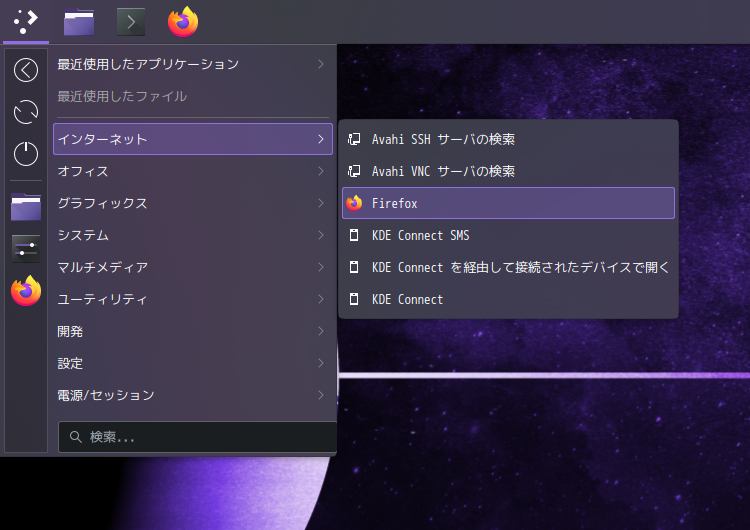Click the Avahi VNC entry's icon
This screenshot has width=750, height=530.
(x=354, y=171)
